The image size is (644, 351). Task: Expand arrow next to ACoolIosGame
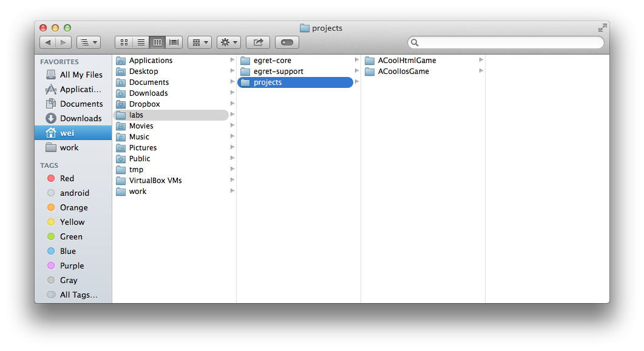tap(481, 71)
